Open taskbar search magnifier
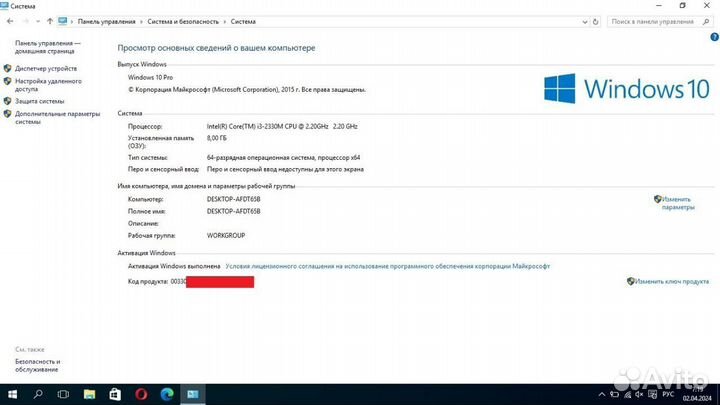The image size is (720, 405). coord(38,394)
